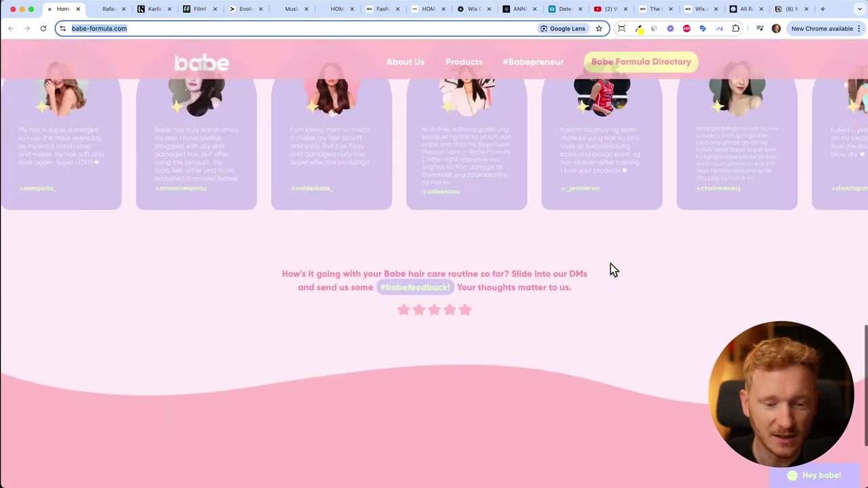The image size is (868, 488).
Task: Click the presenter webcam video bubble
Action: pos(781,394)
